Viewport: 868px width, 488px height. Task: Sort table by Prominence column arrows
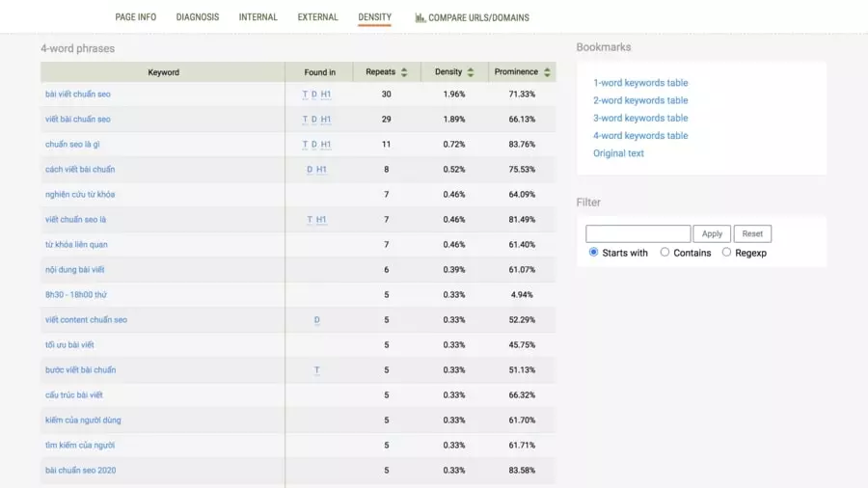(x=547, y=72)
